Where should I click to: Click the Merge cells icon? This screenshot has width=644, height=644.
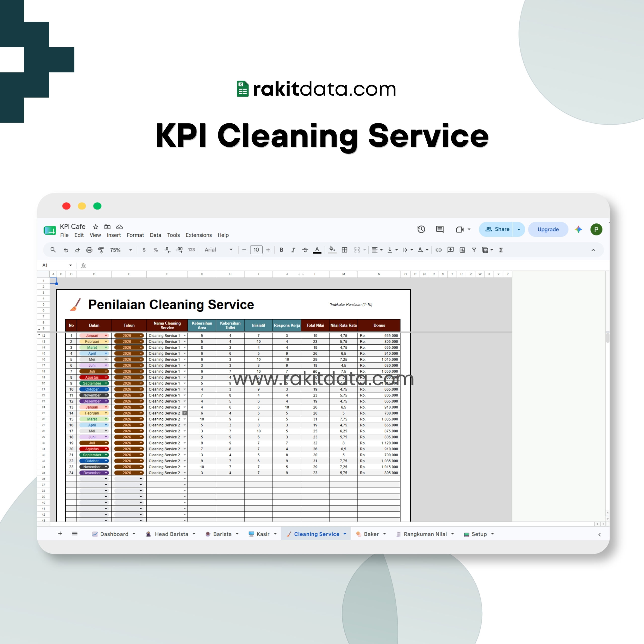coord(357,250)
